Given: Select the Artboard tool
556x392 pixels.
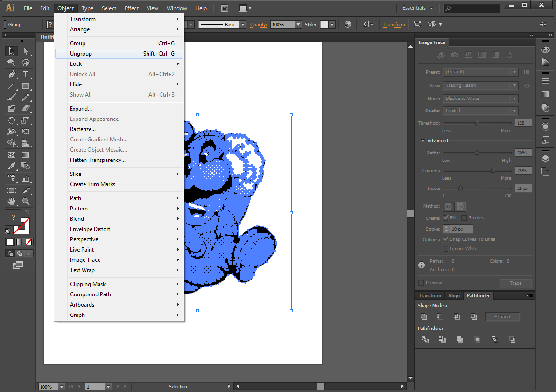Looking at the screenshot, I should (x=12, y=190).
